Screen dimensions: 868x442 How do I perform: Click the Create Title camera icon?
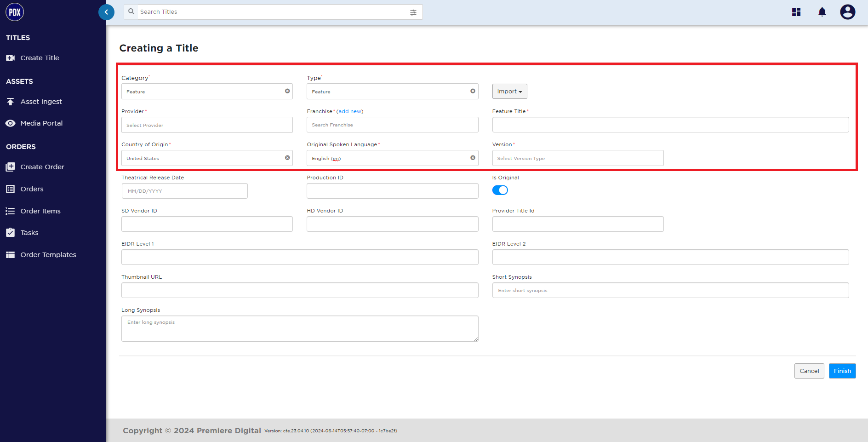10,58
